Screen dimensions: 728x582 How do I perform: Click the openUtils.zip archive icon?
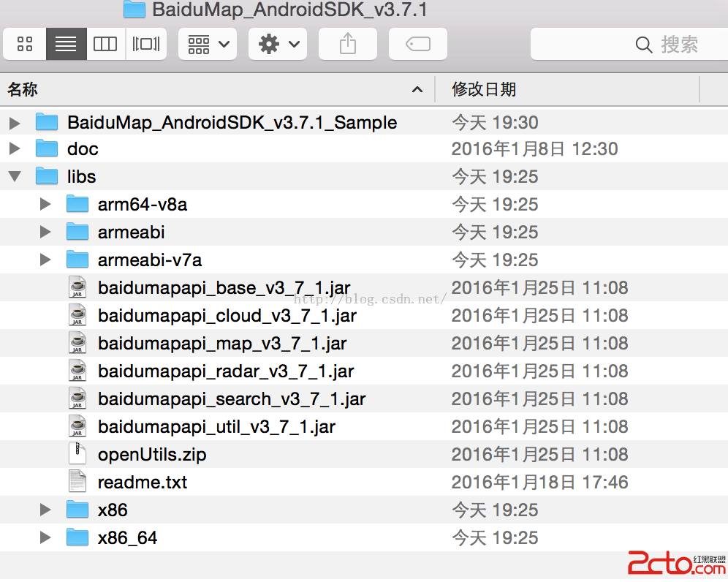[x=77, y=454]
